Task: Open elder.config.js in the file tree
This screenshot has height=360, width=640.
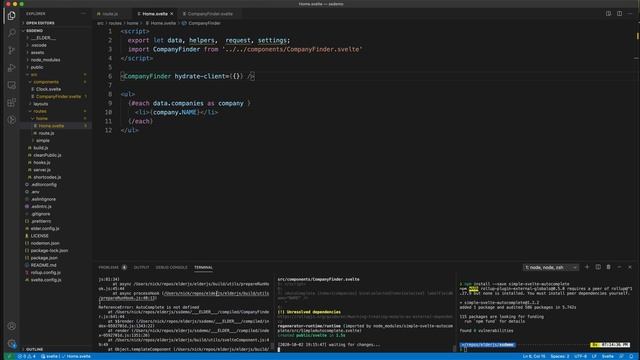Action: point(44,229)
